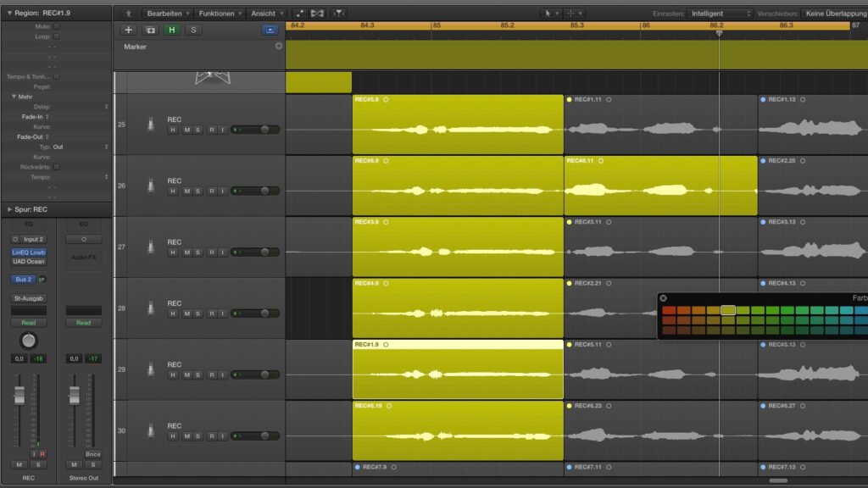868x488 pixels.
Task: Solo the Stereo Out channel strip
Action: [93, 465]
